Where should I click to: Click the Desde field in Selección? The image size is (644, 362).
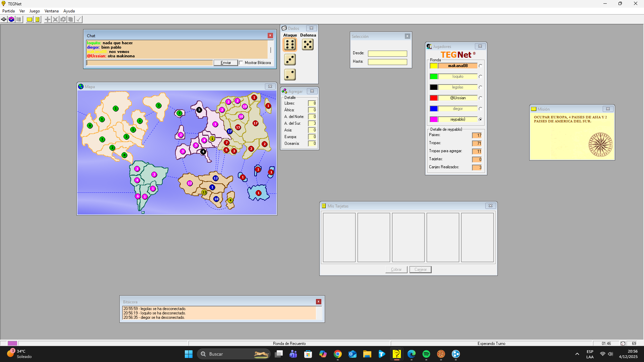click(387, 54)
